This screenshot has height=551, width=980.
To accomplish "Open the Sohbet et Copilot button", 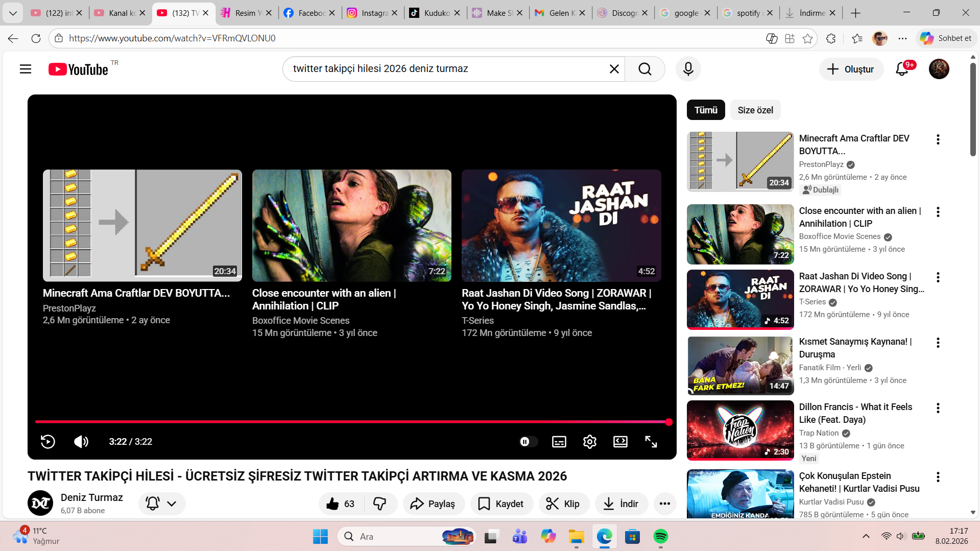I will (946, 38).
